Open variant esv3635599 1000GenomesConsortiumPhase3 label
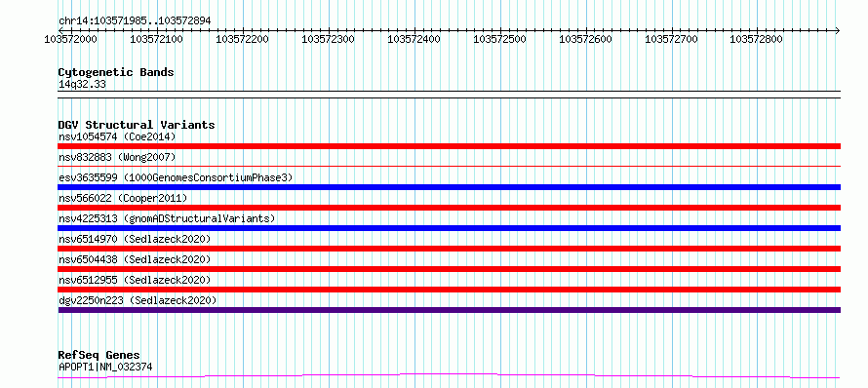Screen dimensions: 868x388 pyautogui.click(x=176, y=177)
